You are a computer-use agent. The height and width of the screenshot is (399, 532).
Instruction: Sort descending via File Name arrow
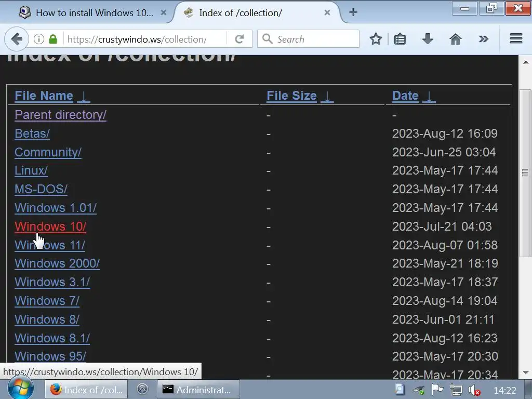pos(84,96)
